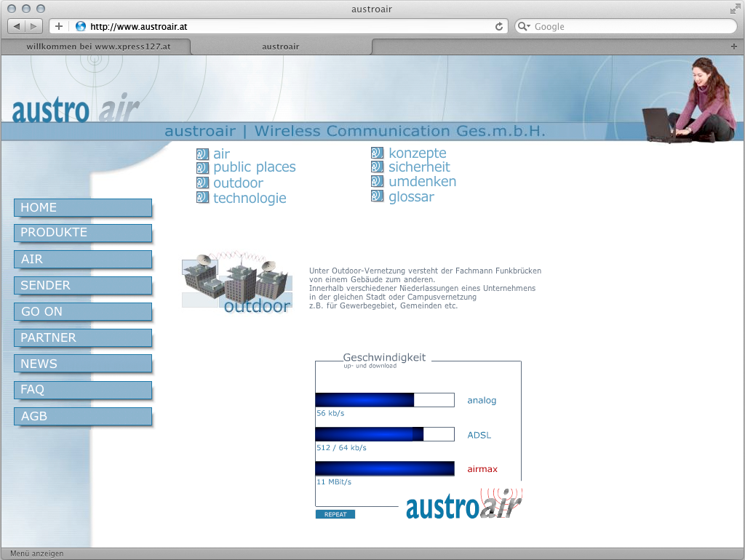Follow the 'sicherheit' link
The image size is (745, 560).
(419, 167)
